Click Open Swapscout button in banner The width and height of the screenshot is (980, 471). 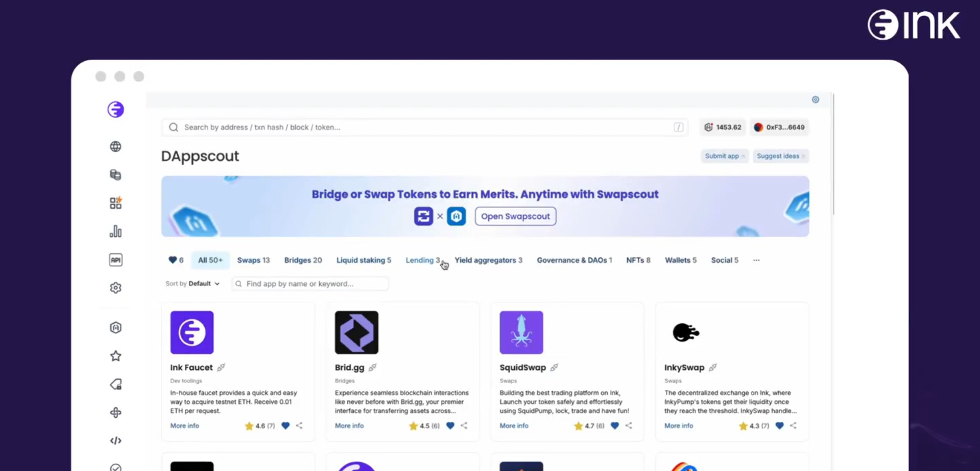pyautogui.click(x=515, y=216)
